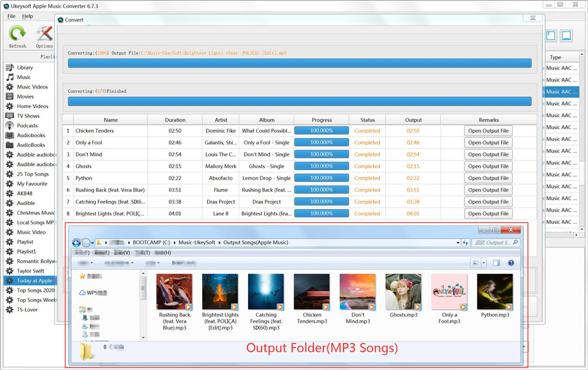This screenshot has width=588, height=370.
Task: Click the gear icon next to 25 Top Songs
Action: click(x=10, y=174)
